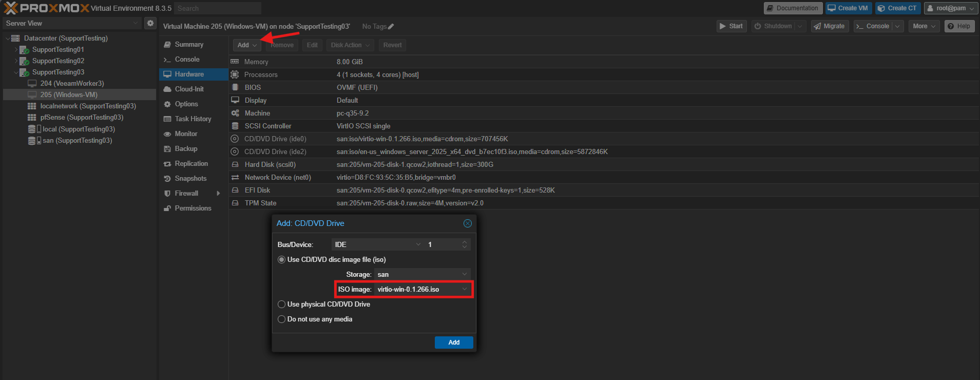Image resolution: width=980 pixels, height=380 pixels.
Task: Select Do not use any media radio
Action: (281, 319)
